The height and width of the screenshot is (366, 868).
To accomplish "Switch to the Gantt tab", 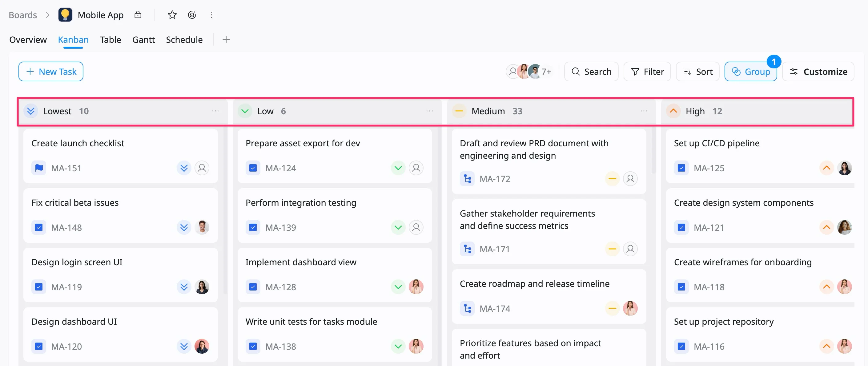I will [x=143, y=40].
